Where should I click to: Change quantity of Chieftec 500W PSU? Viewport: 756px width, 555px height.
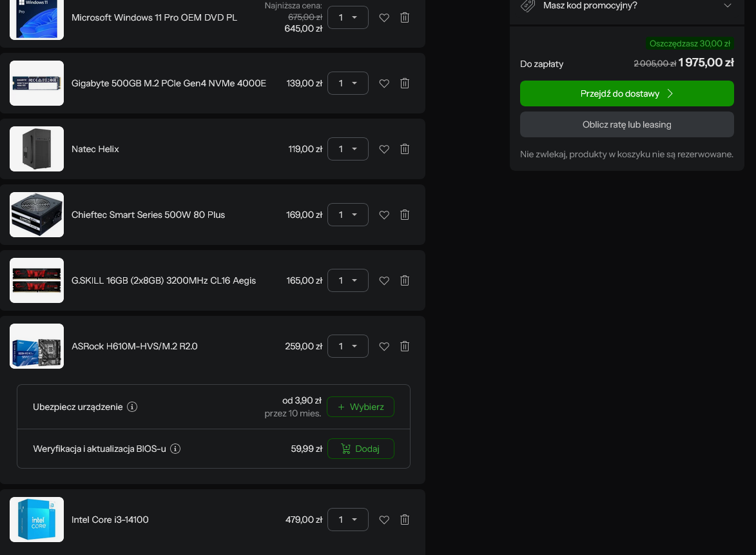pos(347,215)
